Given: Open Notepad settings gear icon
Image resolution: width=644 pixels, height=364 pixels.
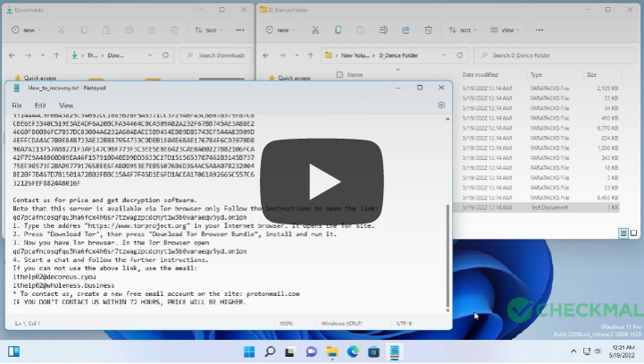Looking at the screenshot, I should [441, 106].
